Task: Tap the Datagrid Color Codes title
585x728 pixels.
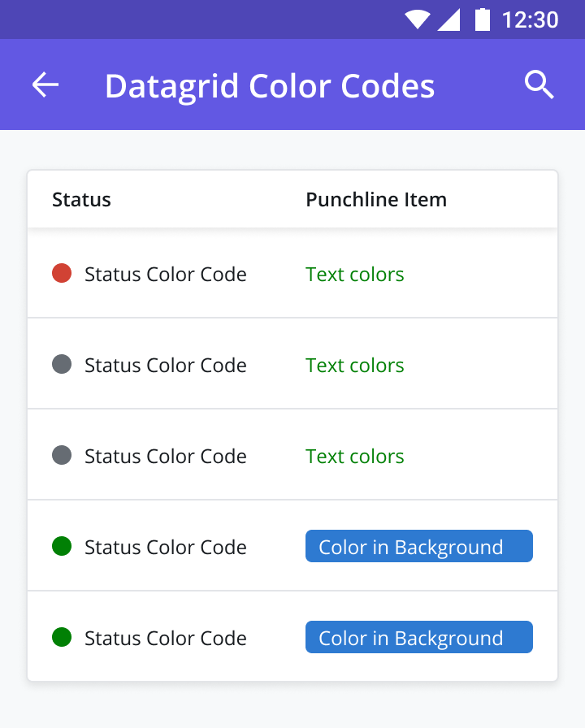Action: (x=270, y=86)
